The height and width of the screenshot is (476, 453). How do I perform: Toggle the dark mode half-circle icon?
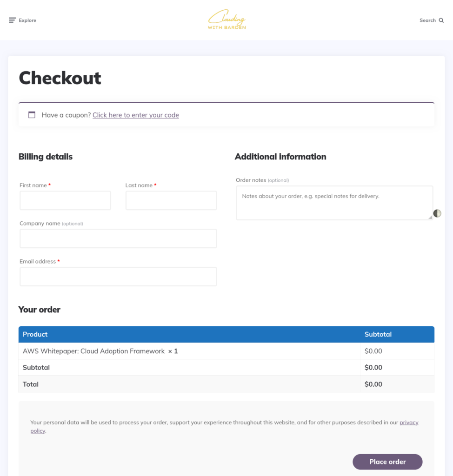click(x=437, y=213)
